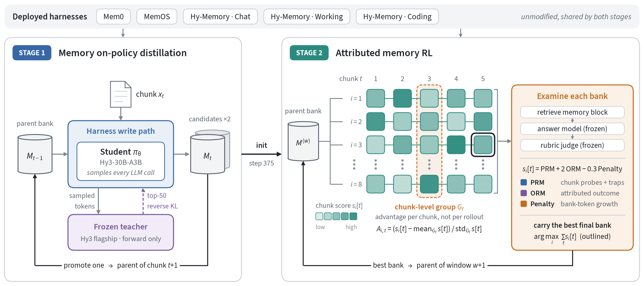The image size is (644, 286).
Task: Click the lightest 'low' chunk score swatch
Action: click(319, 216)
